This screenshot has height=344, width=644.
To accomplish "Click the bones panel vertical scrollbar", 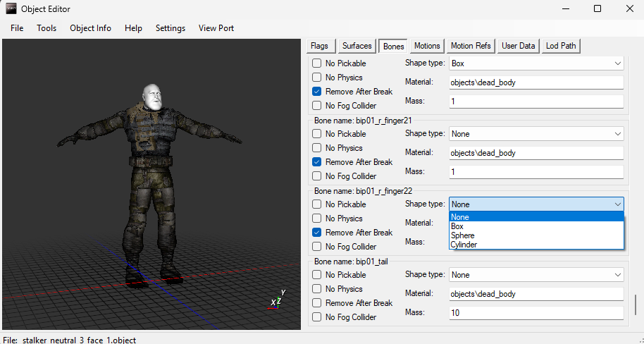I will (x=636, y=305).
